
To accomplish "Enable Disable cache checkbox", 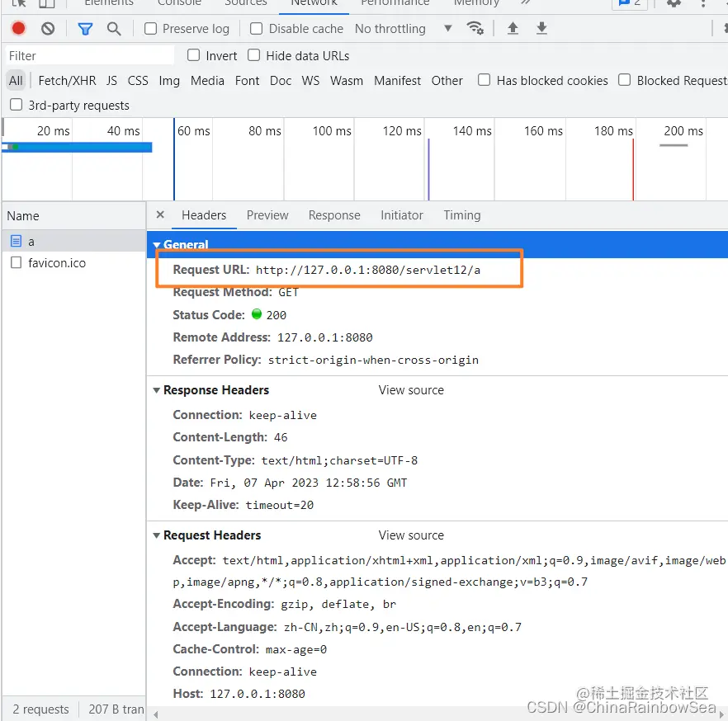I will 256,29.
